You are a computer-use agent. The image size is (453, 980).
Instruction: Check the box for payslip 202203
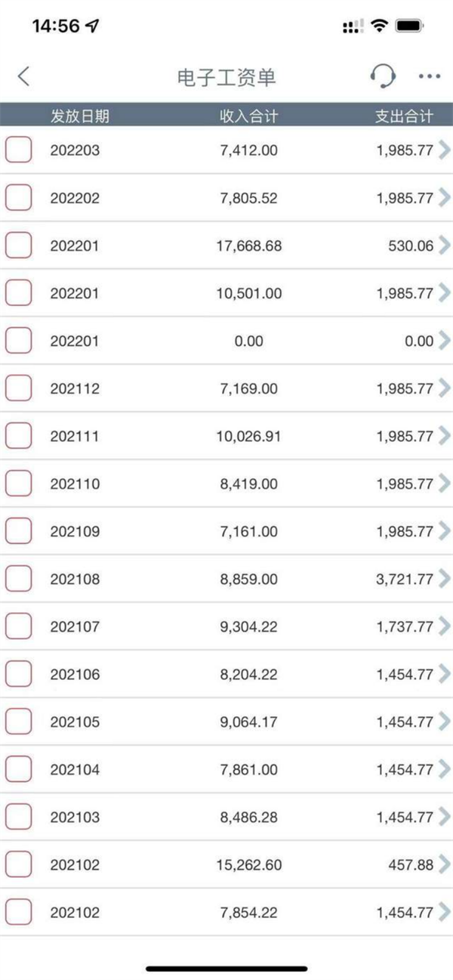[x=19, y=150]
